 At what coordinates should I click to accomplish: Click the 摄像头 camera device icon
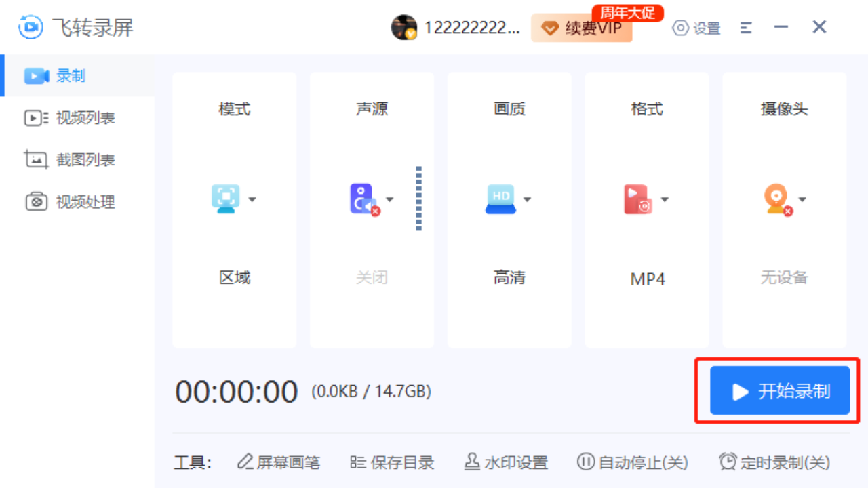coord(777,199)
